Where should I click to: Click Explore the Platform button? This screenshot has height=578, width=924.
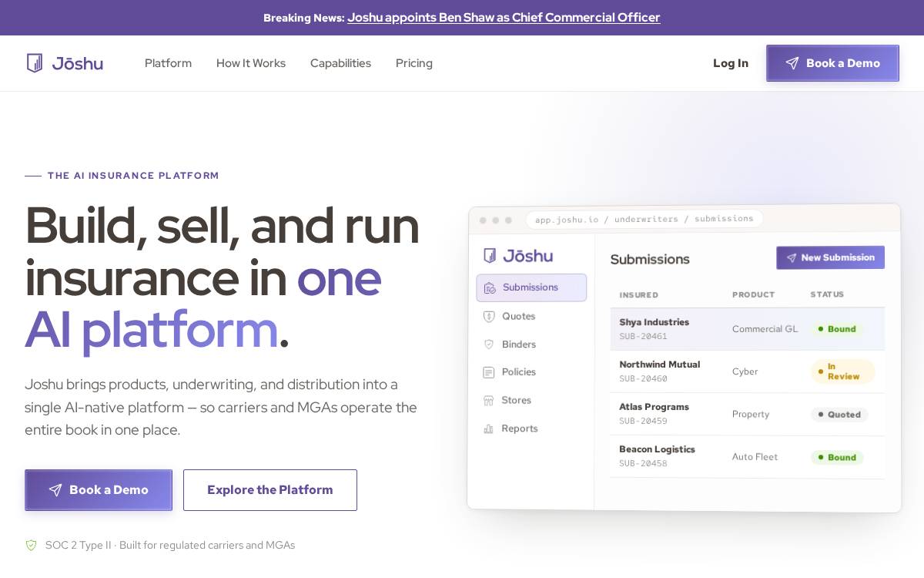(x=270, y=490)
